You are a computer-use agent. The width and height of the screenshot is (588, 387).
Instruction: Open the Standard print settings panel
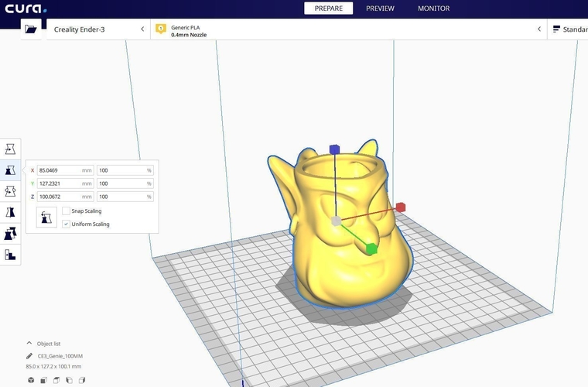[568, 29]
